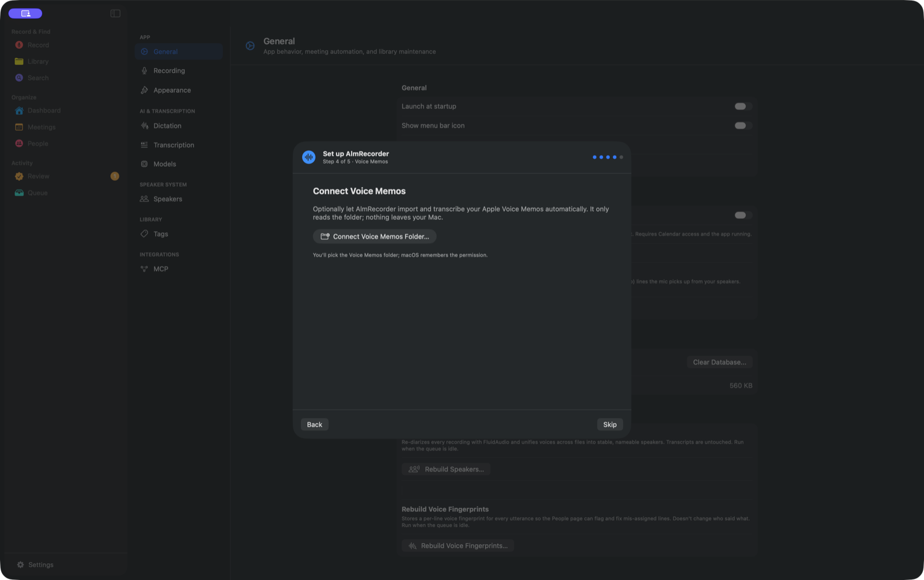Open the Dashboard house icon
This screenshot has width=924, height=580.
[x=19, y=110]
